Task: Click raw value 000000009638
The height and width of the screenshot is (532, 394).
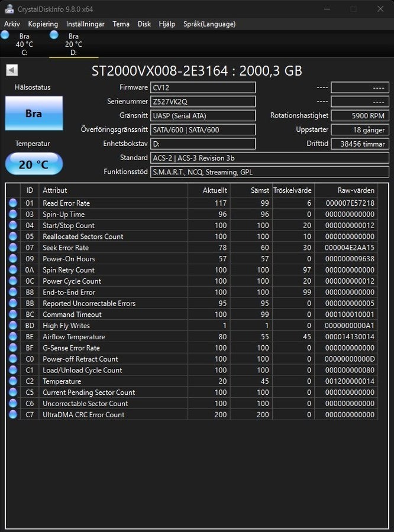Action: [350, 258]
